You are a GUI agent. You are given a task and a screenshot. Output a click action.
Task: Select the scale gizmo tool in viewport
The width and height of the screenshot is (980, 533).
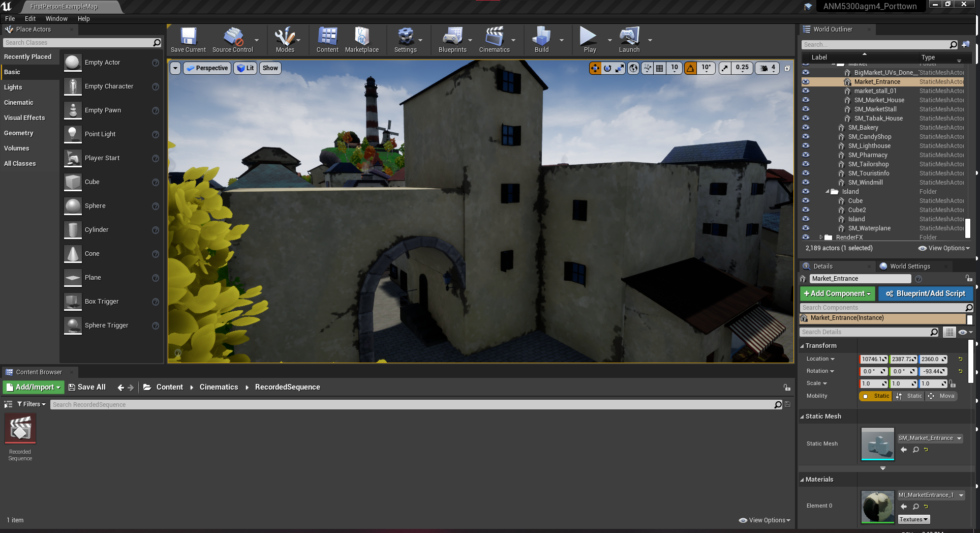click(x=620, y=68)
